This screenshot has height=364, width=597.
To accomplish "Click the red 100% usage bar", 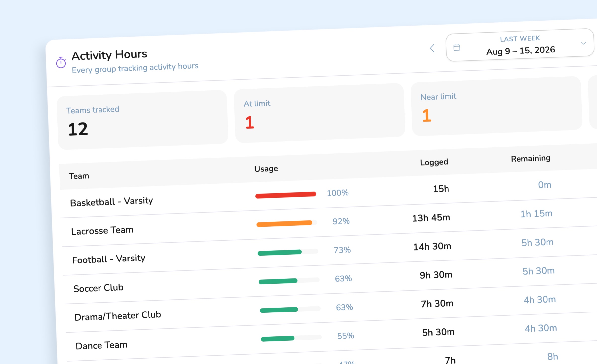I will coord(286,195).
